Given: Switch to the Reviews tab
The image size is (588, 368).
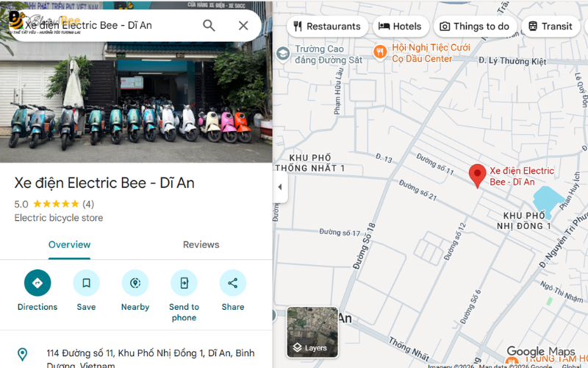Looking at the screenshot, I should [201, 245].
